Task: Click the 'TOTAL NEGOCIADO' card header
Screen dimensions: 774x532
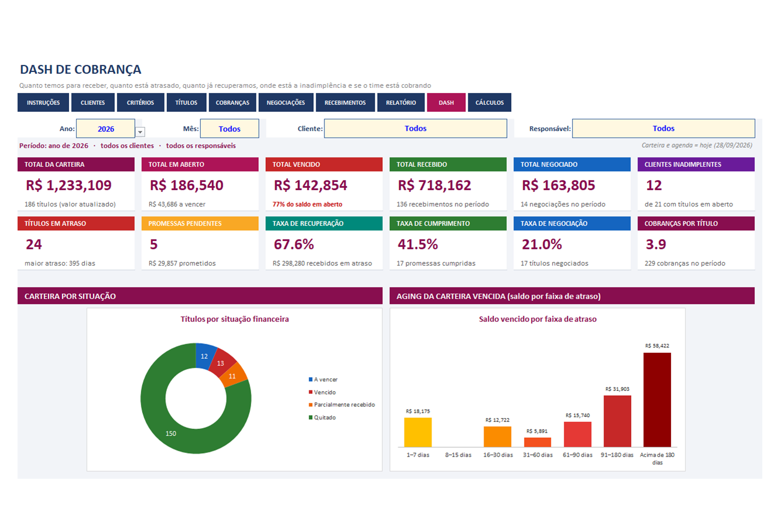Action: tap(572, 164)
